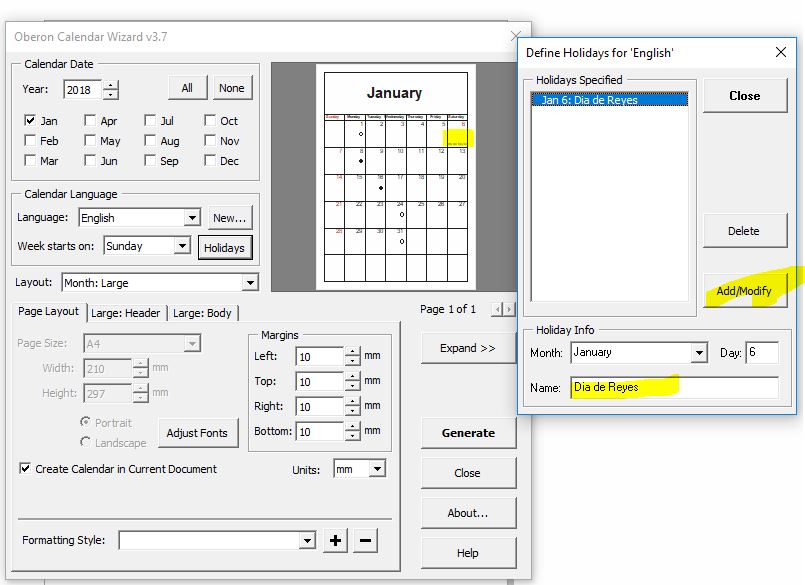
Task: Increase the Left margin spinner
Action: coord(352,352)
